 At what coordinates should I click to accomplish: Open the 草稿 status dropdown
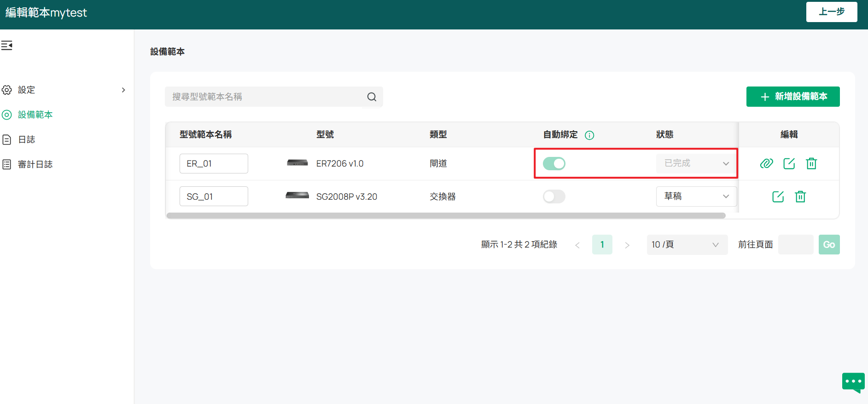[696, 196]
